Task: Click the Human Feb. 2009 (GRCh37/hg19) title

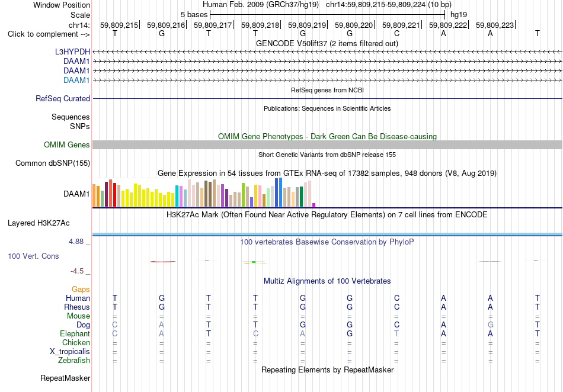Action: click(261, 5)
